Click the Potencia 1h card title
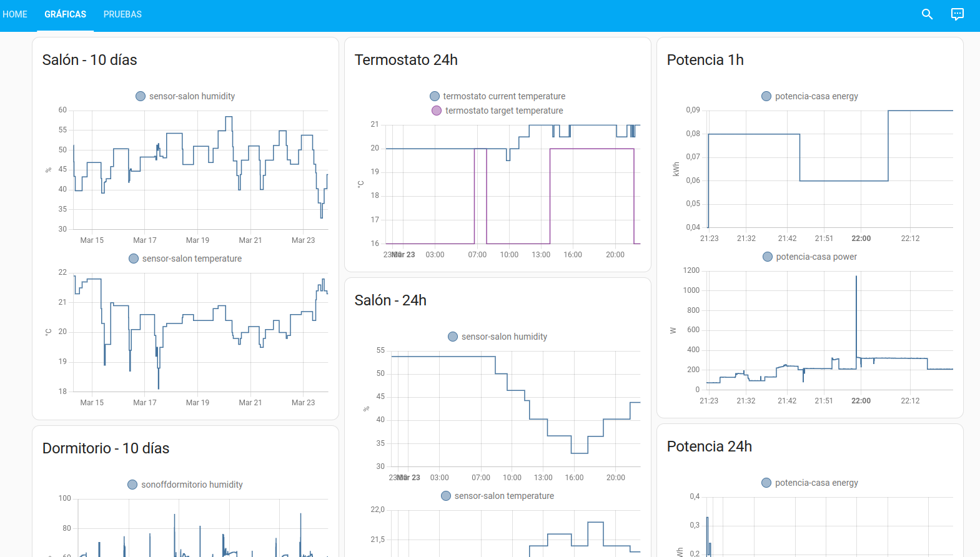Viewport: 980px width, 557px height. (x=705, y=60)
